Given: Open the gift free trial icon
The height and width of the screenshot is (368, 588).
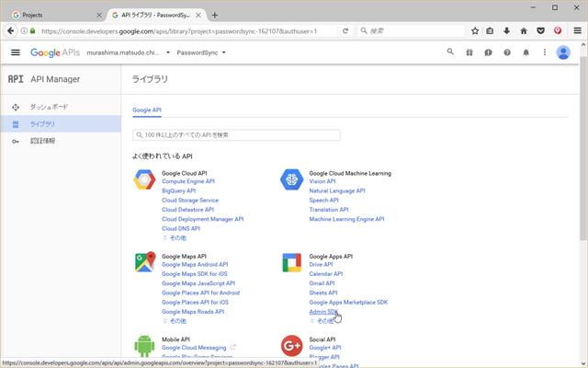Looking at the screenshot, I should pos(469,52).
